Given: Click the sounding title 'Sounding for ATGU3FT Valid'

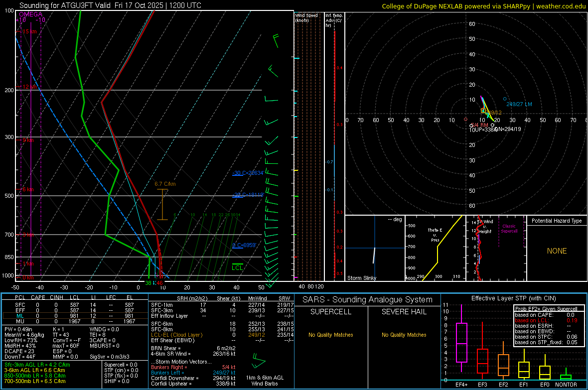Looking at the screenshot, I should [x=65, y=5].
